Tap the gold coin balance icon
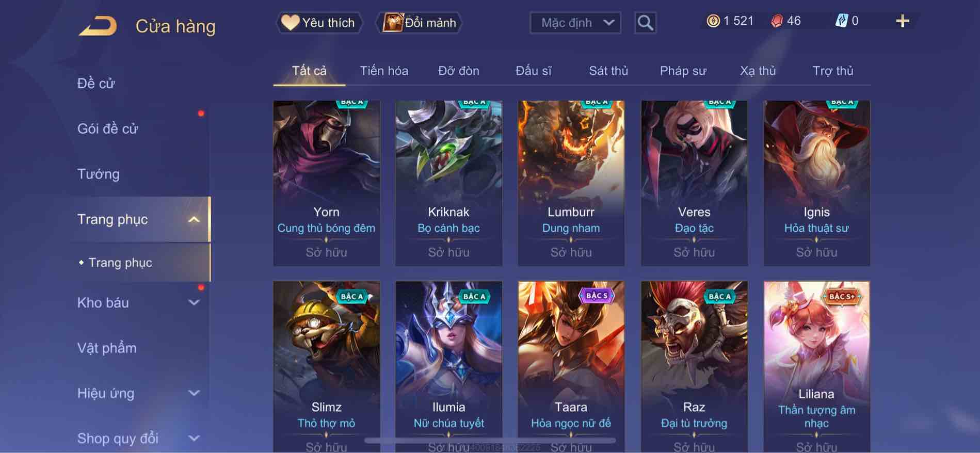The image size is (980, 453). point(713,21)
